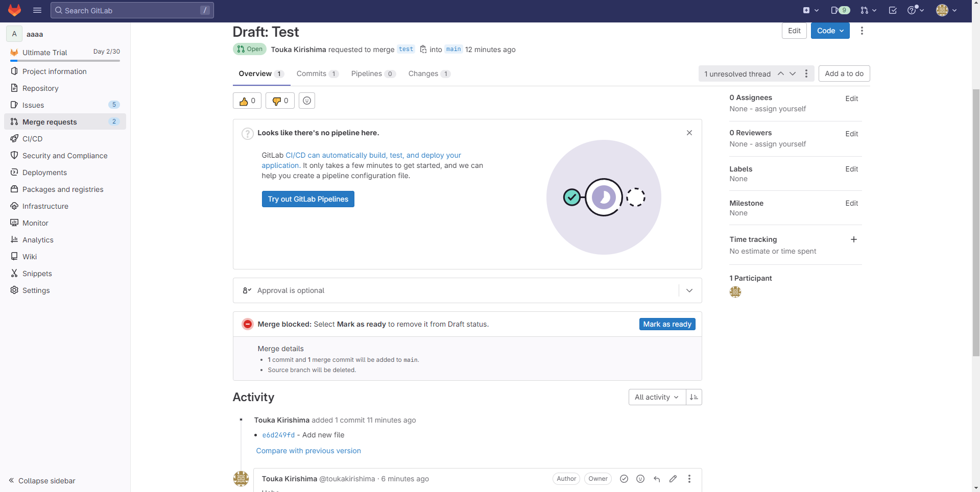Open the Code dropdown button
This screenshot has width=980, height=492.
click(x=830, y=31)
